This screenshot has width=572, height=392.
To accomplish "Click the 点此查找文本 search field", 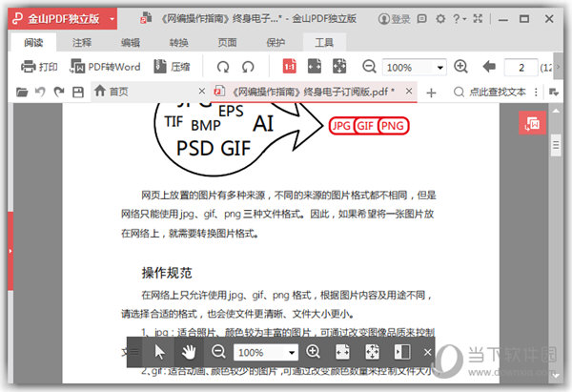I will point(490,92).
